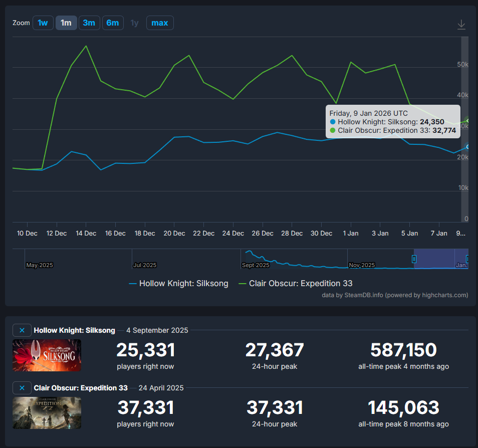
Task: Download the chart via the arrow icon
Action: pyautogui.click(x=461, y=25)
